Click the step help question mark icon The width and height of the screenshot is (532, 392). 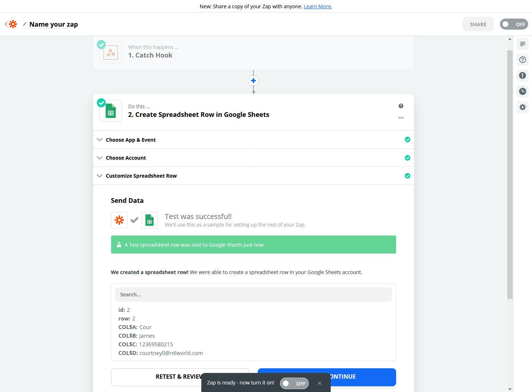click(x=401, y=106)
